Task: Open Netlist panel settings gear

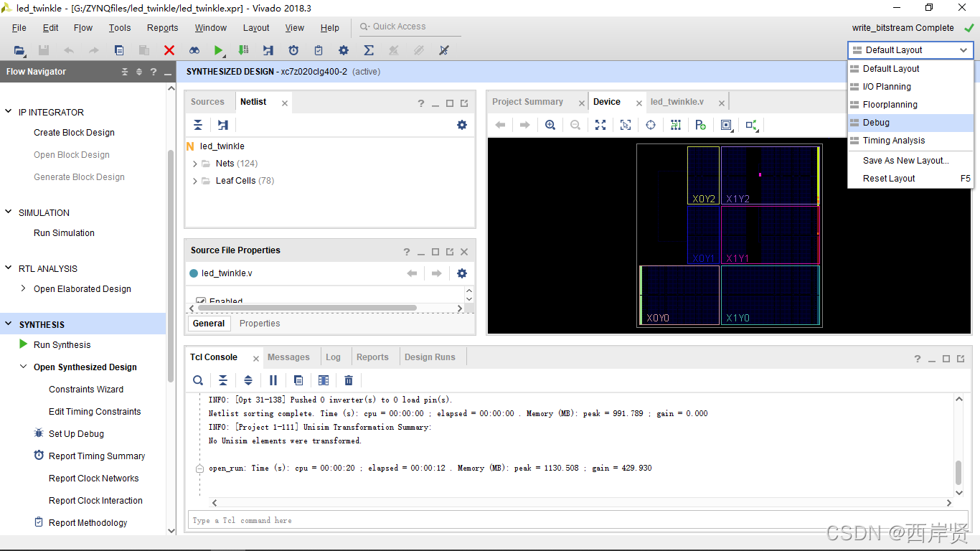Action: [462, 125]
